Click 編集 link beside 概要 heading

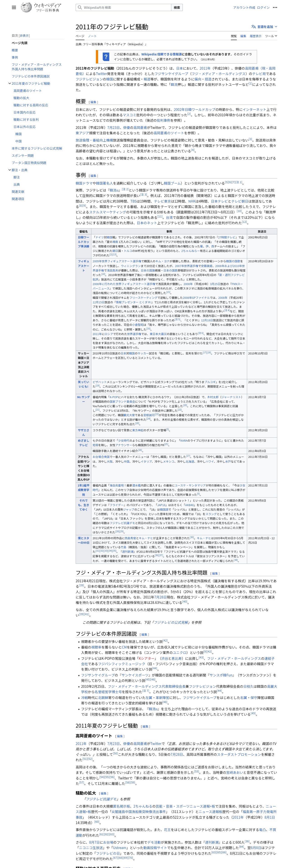tap(93, 102)
